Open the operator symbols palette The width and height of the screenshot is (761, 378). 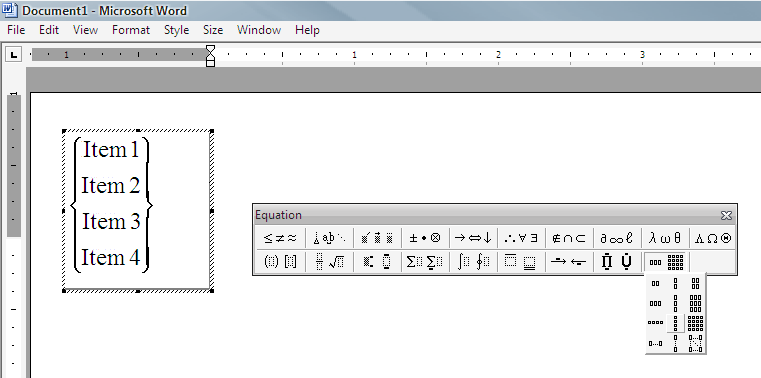(x=425, y=238)
